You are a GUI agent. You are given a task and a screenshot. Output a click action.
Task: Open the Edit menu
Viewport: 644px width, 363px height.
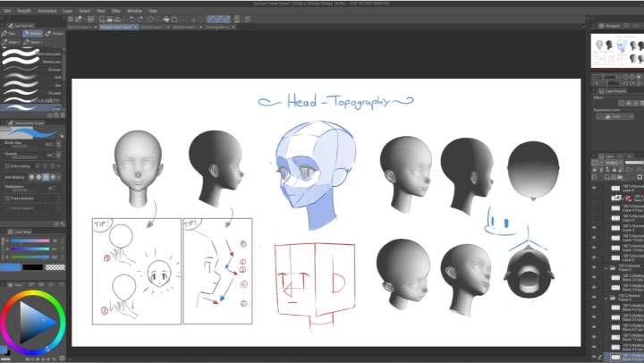tap(7, 11)
